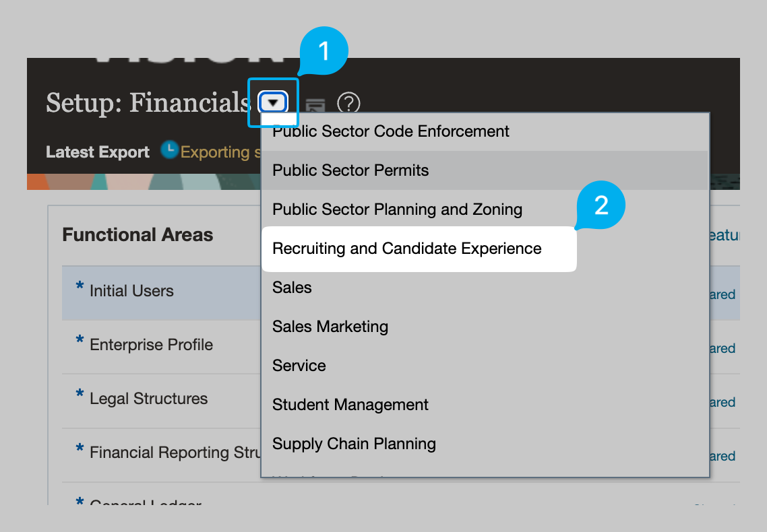This screenshot has width=767, height=532.
Task: Click the Shared link for Initial Users
Action: [x=723, y=294]
